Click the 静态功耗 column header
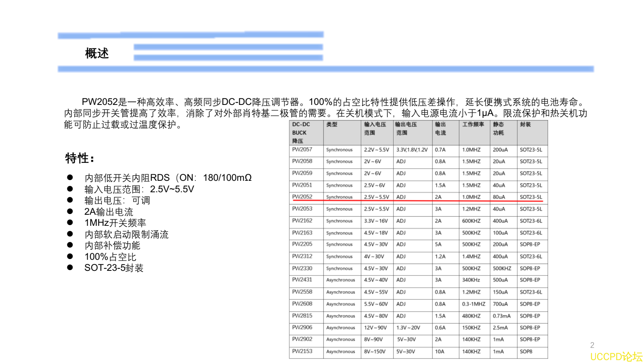644x362 pixels. tap(498, 128)
